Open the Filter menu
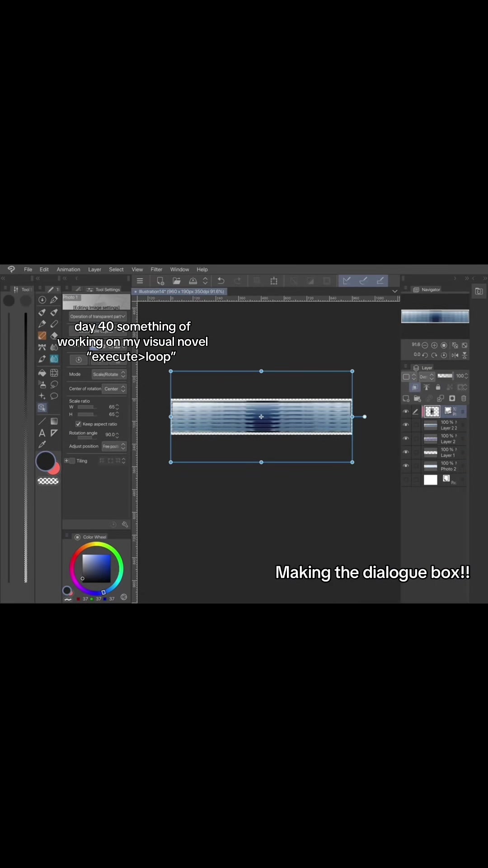 click(156, 269)
